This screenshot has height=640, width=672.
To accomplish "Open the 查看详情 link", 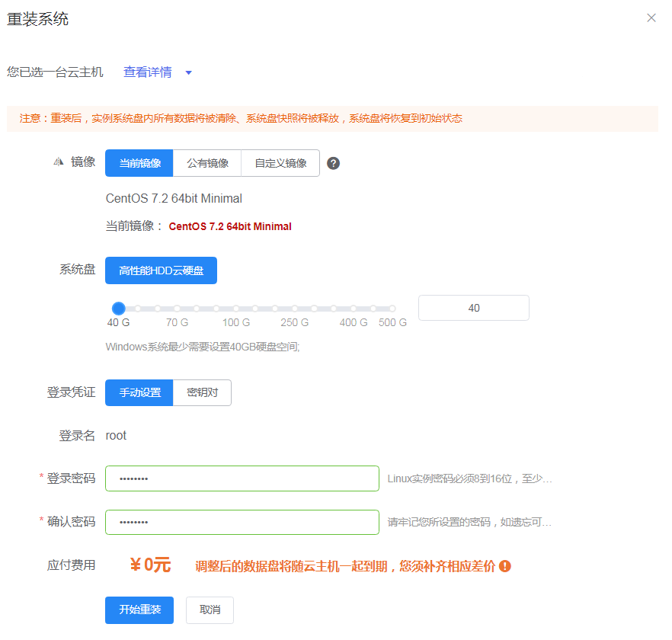I will (x=148, y=72).
